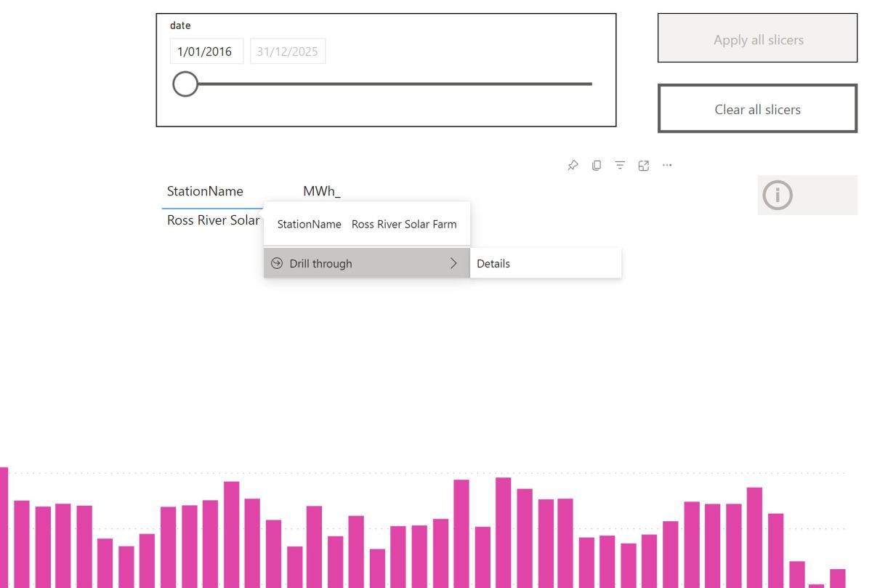872x588 pixels.
Task: Open the More options ellipsis menu
Action: [x=666, y=166]
